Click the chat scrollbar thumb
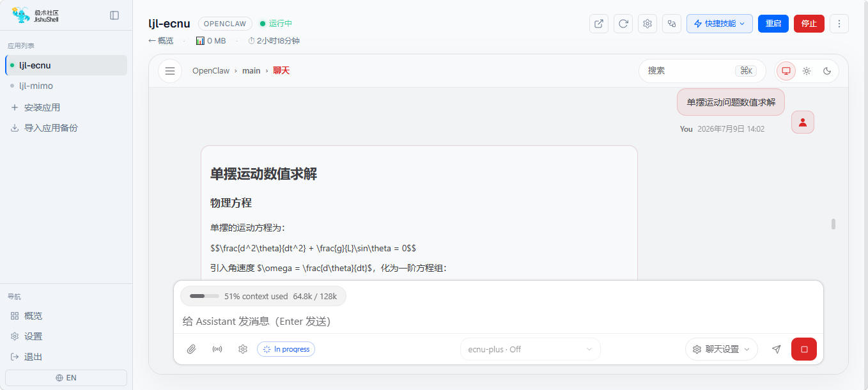 pos(833,224)
